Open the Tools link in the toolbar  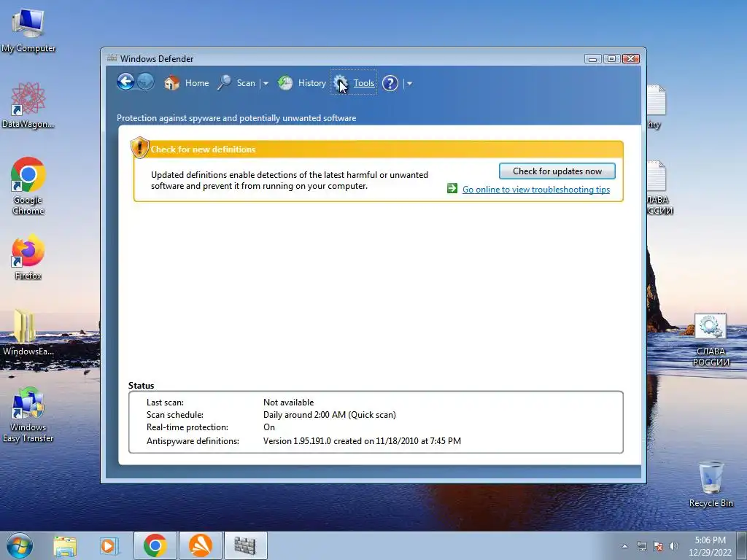point(364,83)
